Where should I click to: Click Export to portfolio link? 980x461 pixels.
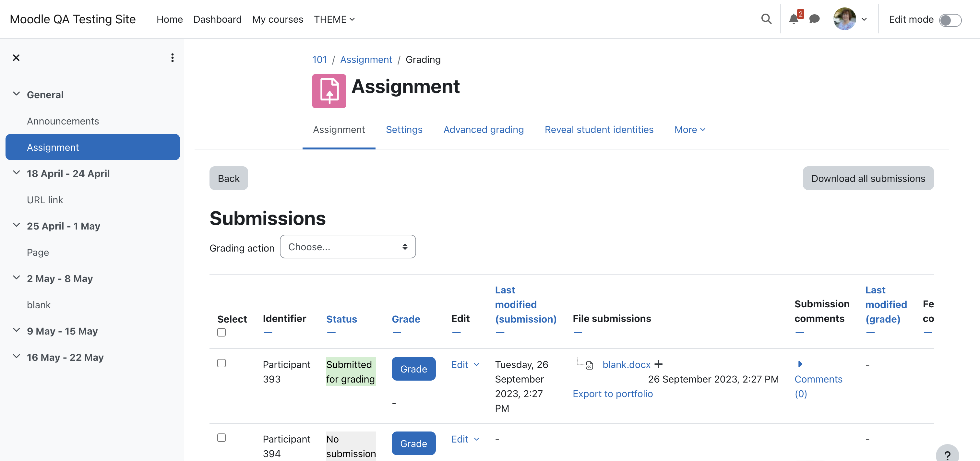(x=613, y=394)
